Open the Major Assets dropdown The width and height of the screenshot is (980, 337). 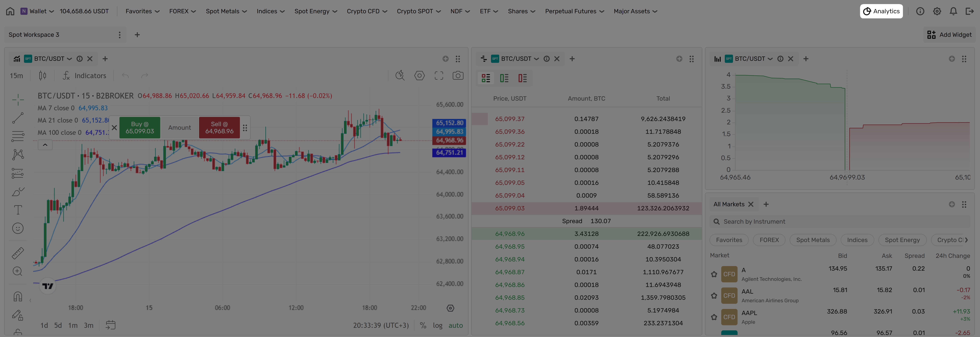pos(635,11)
